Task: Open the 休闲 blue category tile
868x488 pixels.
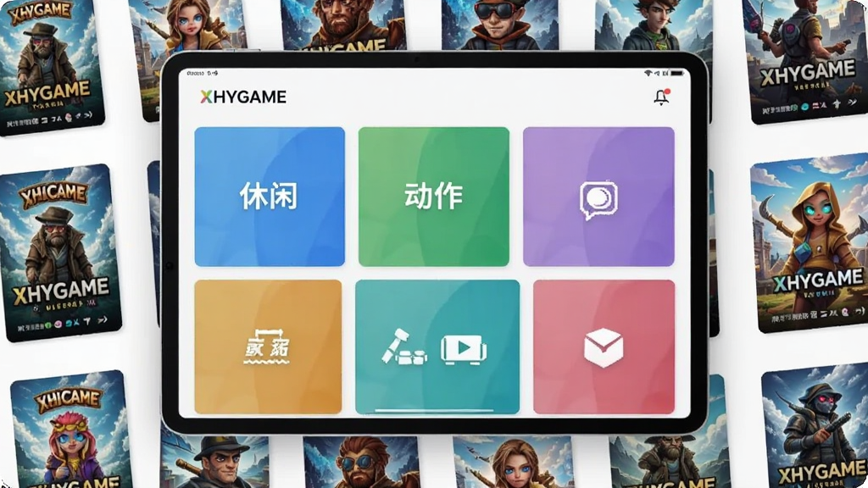Action: click(x=270, y=197)
